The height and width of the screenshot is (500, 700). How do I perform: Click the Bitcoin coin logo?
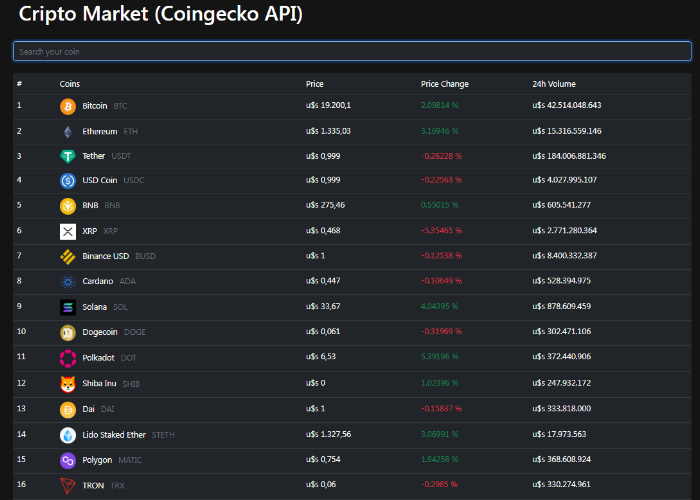tap(68, 107)
